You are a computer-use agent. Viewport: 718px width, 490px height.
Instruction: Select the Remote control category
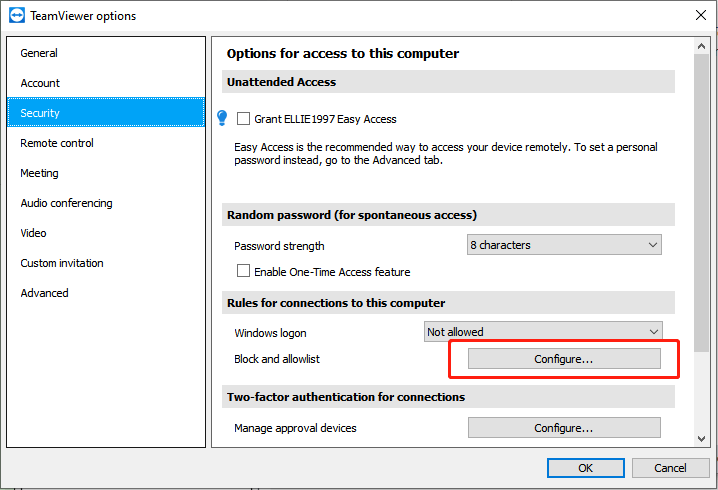57,143
